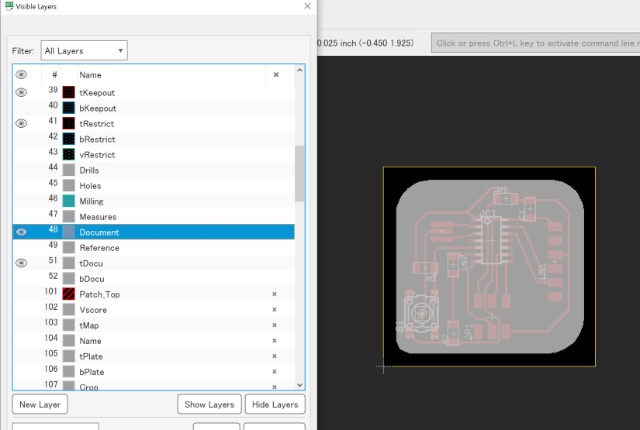This screenshot has width=640, height=430.
Task: Click the IC1 chip on the board
Action: pyautogui.click(x=491, y=240)
